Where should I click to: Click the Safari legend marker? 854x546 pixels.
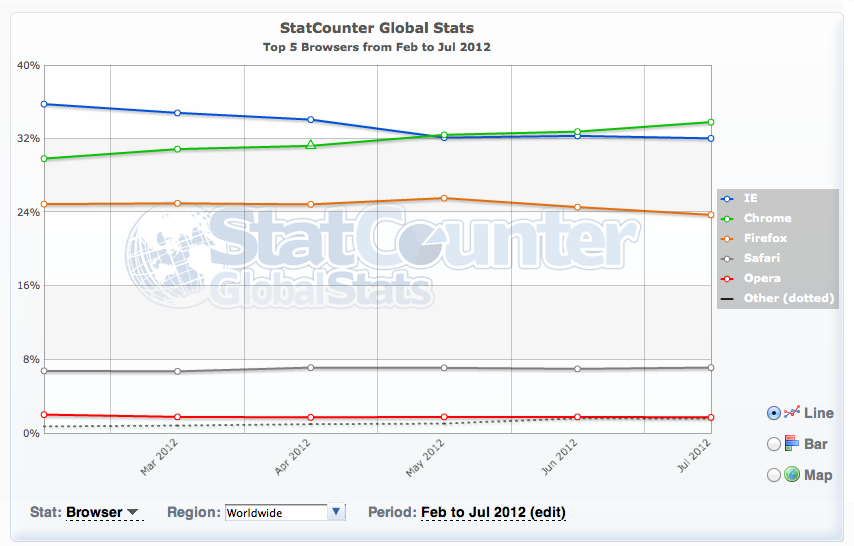tap(727, 258)
